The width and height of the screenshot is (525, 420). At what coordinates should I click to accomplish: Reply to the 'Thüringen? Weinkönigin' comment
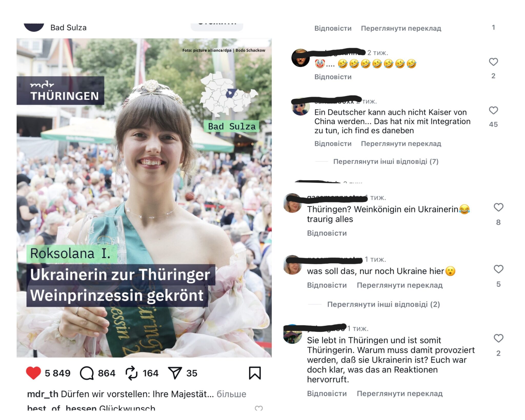coord(327,233)
